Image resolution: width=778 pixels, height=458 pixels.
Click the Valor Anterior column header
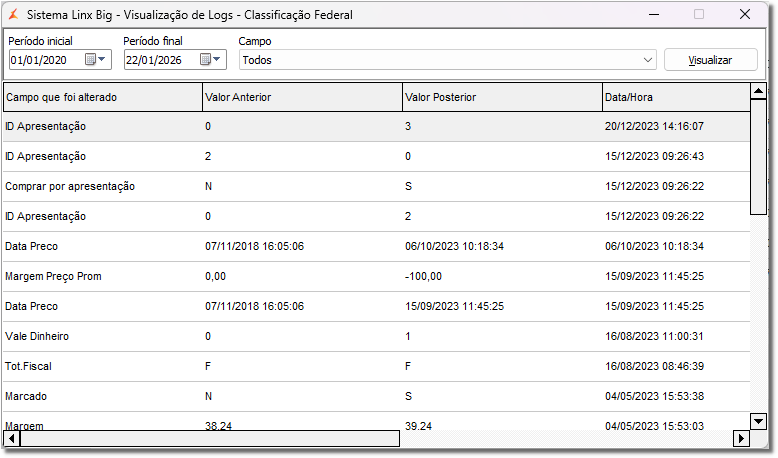point(300,97)
